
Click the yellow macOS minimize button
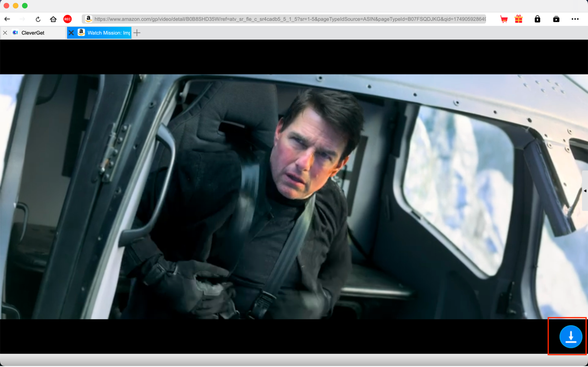(x=16, y=6)
